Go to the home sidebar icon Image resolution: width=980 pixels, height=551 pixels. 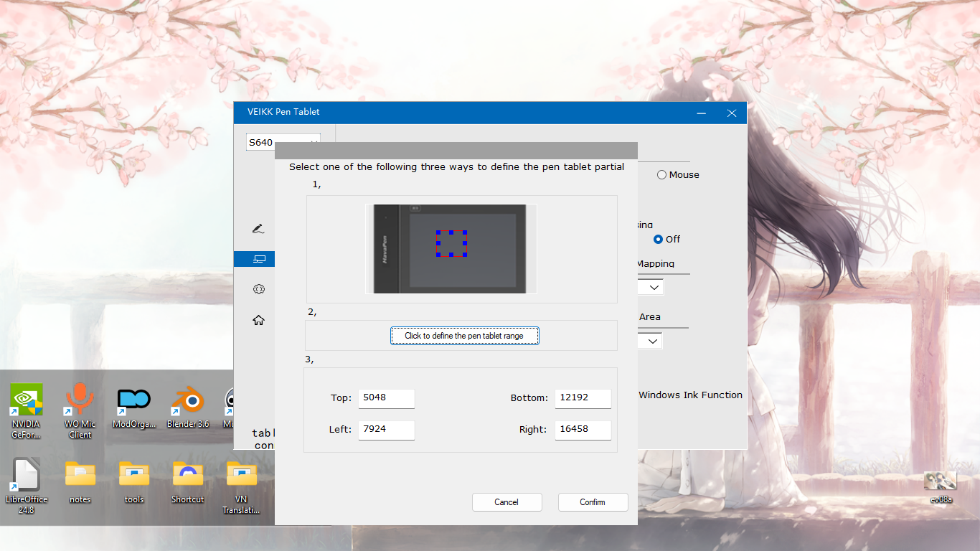(x=259, y=320)
